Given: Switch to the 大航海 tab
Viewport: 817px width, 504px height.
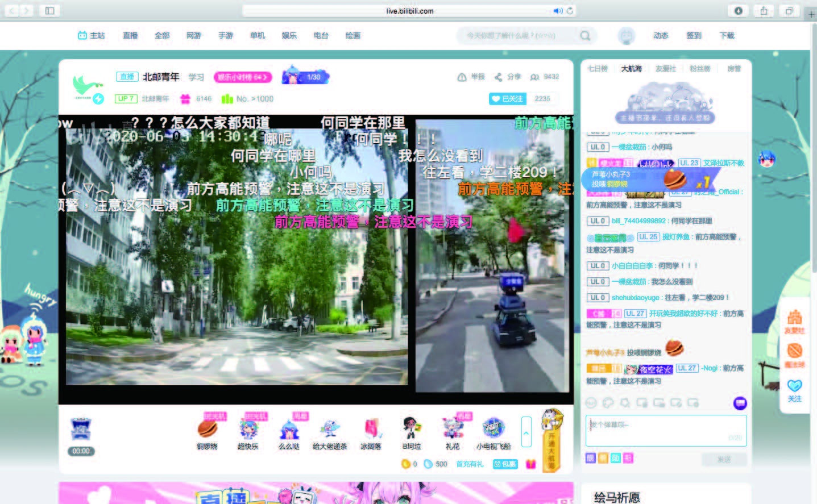Looking at the screenshot, I should pyautogui.click(x=632, y=68).
